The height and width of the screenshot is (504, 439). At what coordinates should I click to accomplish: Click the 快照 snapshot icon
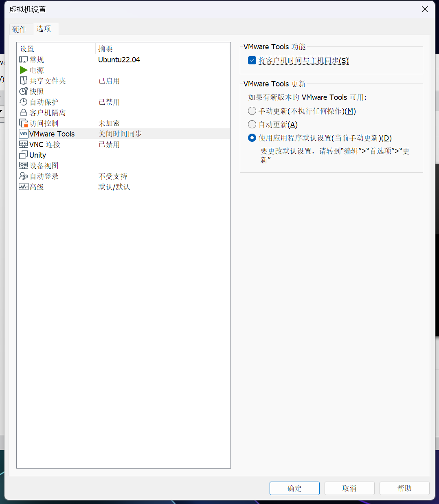coord(24,91)
